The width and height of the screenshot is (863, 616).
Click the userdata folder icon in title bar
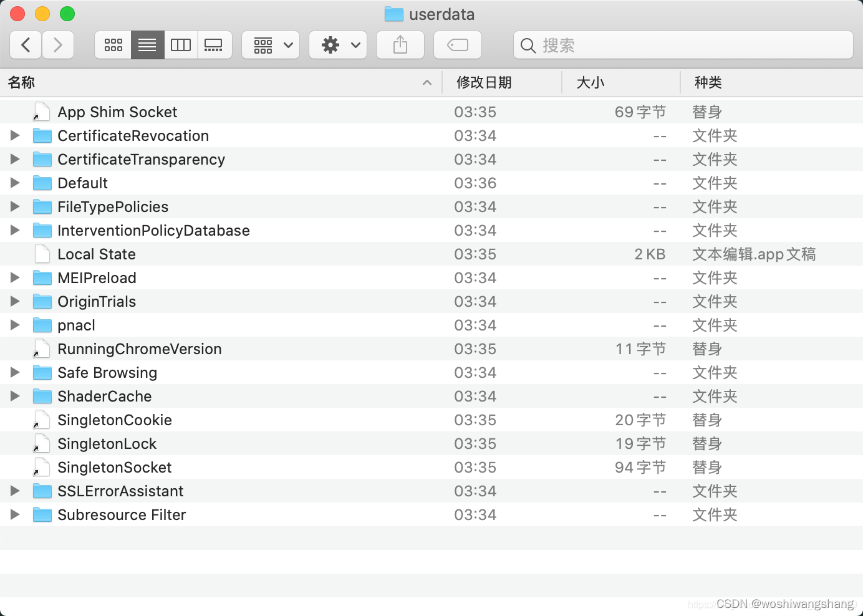click(394, 14)
